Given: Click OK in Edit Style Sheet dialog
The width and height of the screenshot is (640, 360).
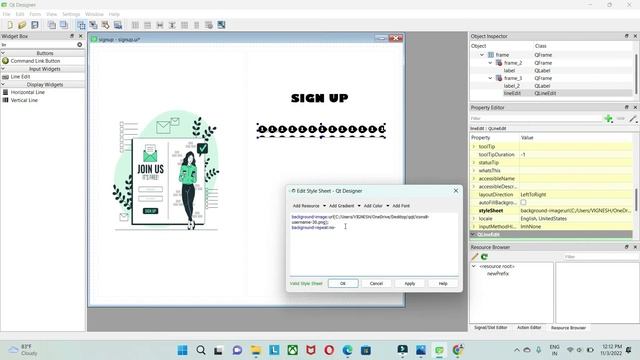Looking at the screenshot, I should point(343,283).
